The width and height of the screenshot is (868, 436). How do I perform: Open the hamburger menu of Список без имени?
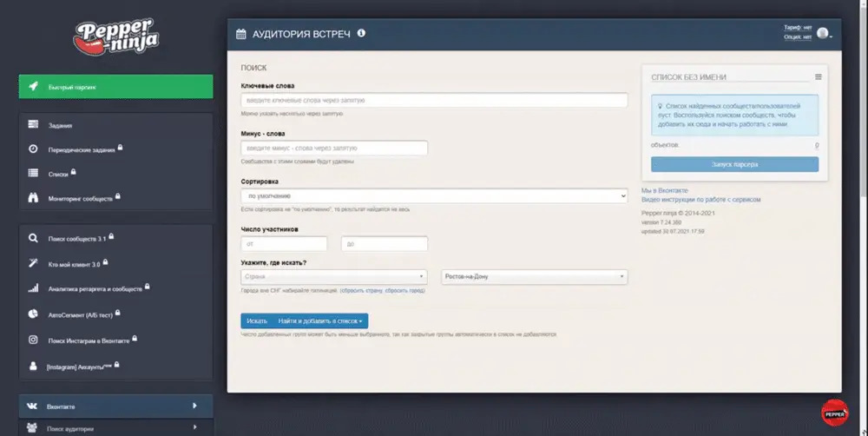tap(819, 77)
